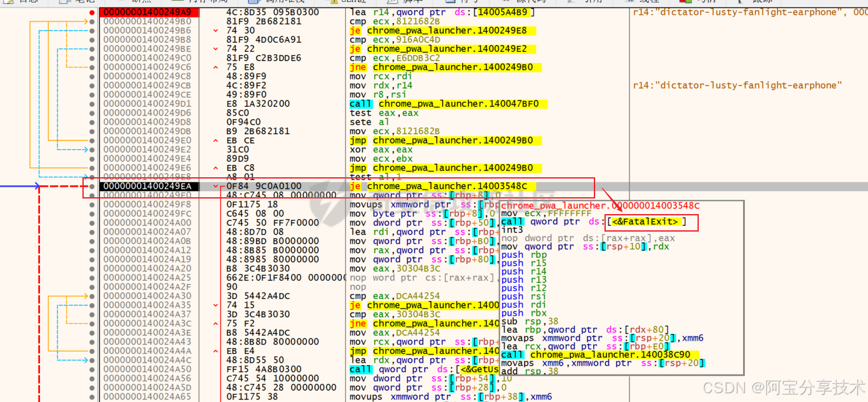Toggle breakpoint dot beside address 00000001400249C8
The width and height of the screenshot is (868, 402).
click(92, 76)
